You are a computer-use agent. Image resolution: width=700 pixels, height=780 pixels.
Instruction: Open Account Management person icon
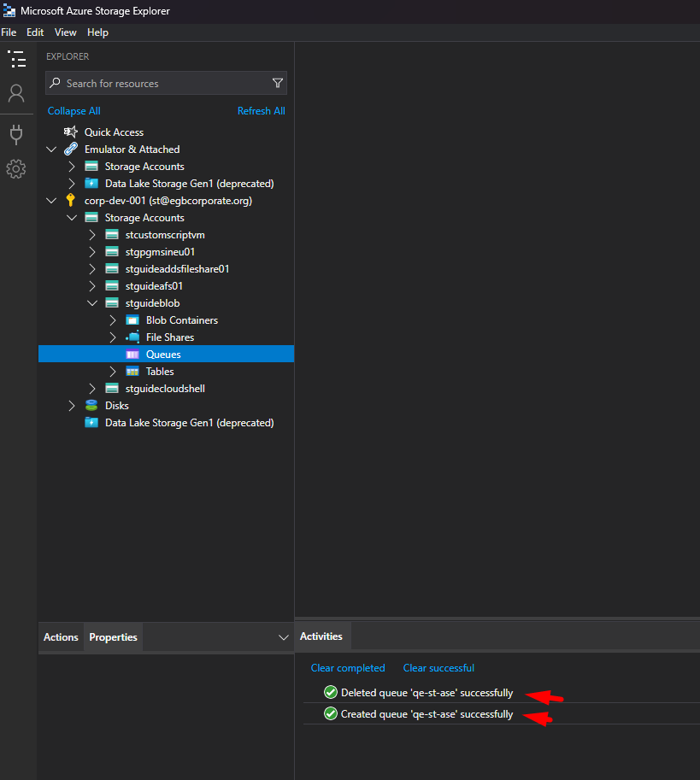(16, 93)
